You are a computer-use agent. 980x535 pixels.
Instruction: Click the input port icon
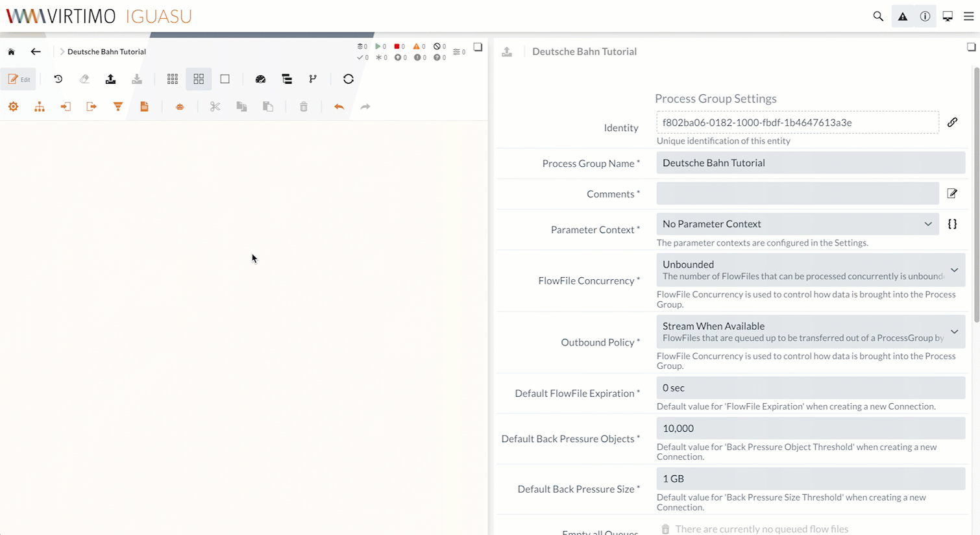tap(66, 106)
